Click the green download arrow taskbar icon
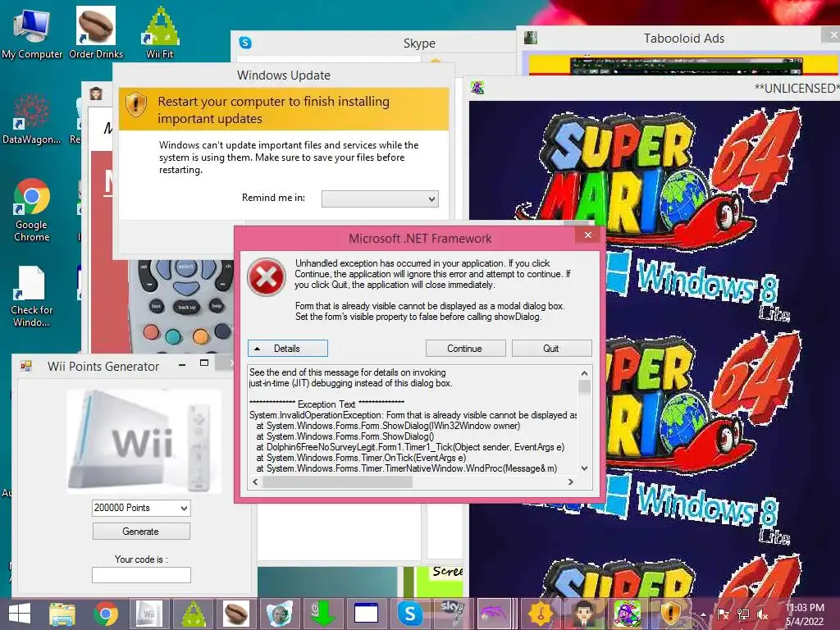The height and width of the screenshot is (630, 840). (x=323, y=614)
